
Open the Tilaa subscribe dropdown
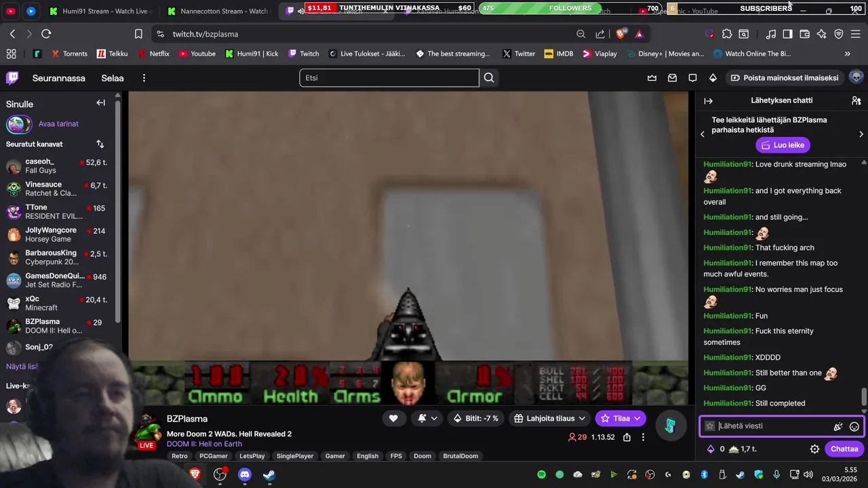(620, 419)
